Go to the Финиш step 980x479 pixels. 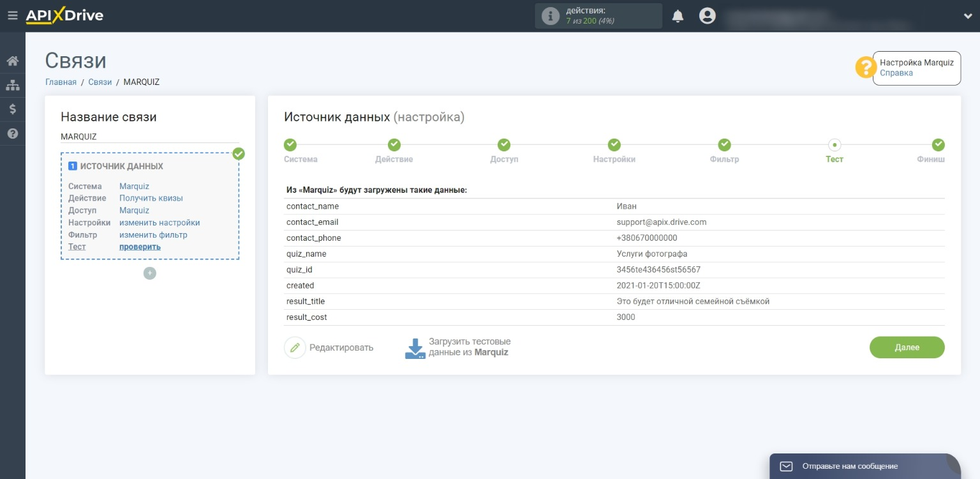pos(938,144)
